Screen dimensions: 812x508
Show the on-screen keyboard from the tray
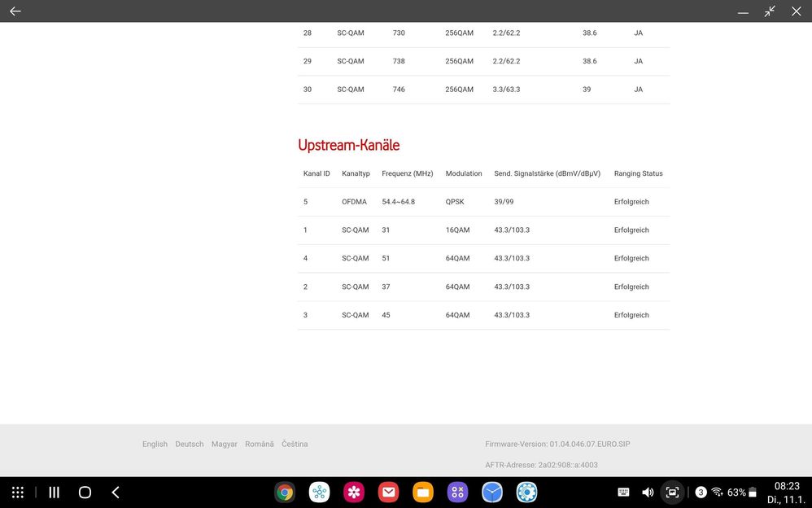point(622,492)
